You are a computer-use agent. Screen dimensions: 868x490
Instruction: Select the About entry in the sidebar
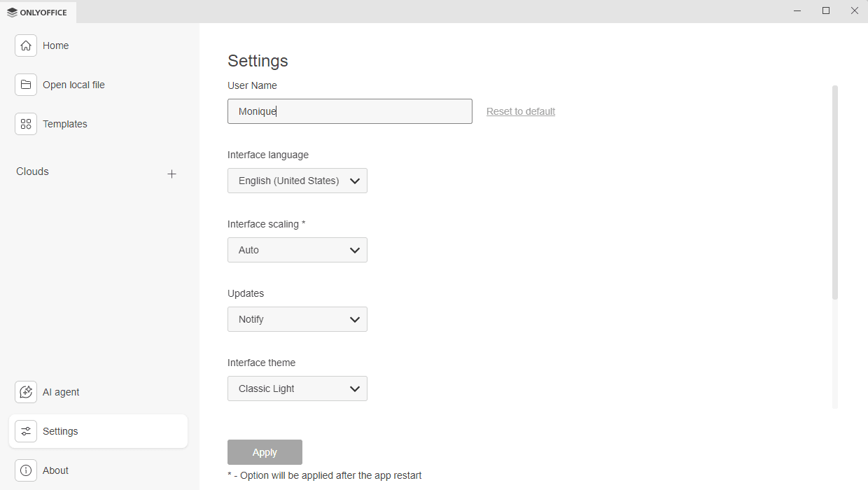tap(55, 470)
